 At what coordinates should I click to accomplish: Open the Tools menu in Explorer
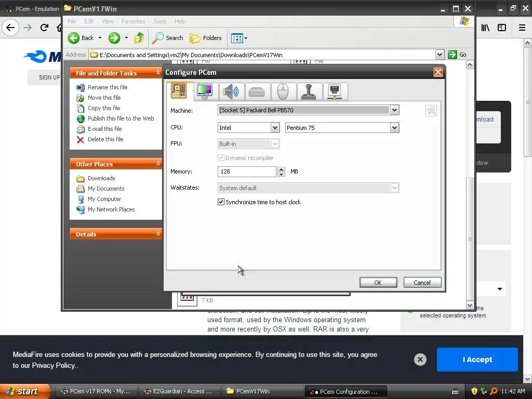(x=160, y=21)
